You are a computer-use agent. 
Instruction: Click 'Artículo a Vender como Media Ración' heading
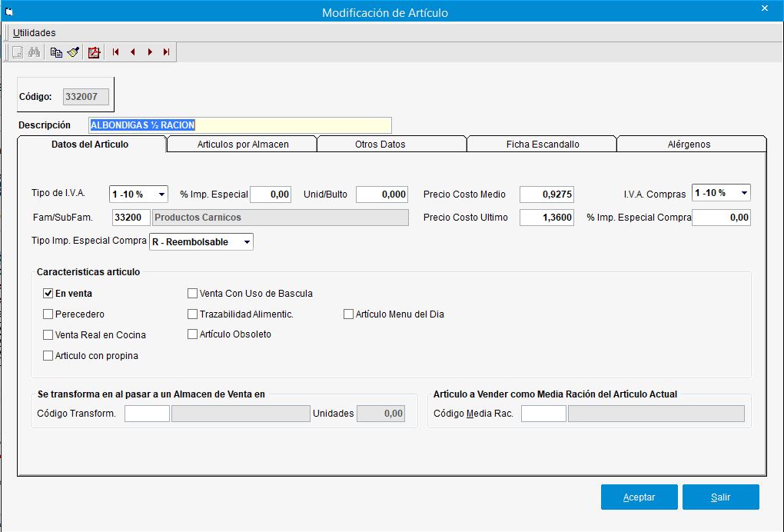[x=555, y=394]
